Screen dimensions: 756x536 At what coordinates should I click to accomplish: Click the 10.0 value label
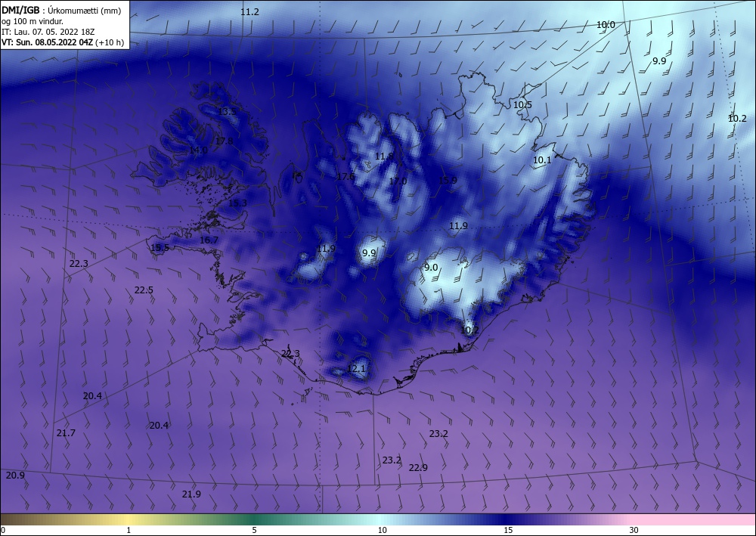point(606,25)
